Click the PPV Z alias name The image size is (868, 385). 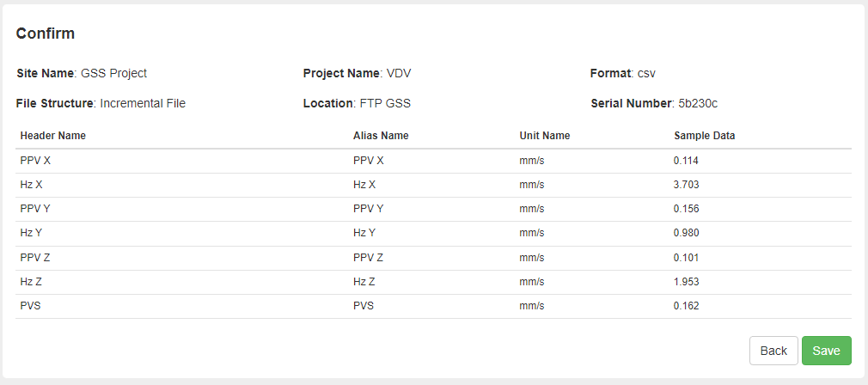coord(368,258)
